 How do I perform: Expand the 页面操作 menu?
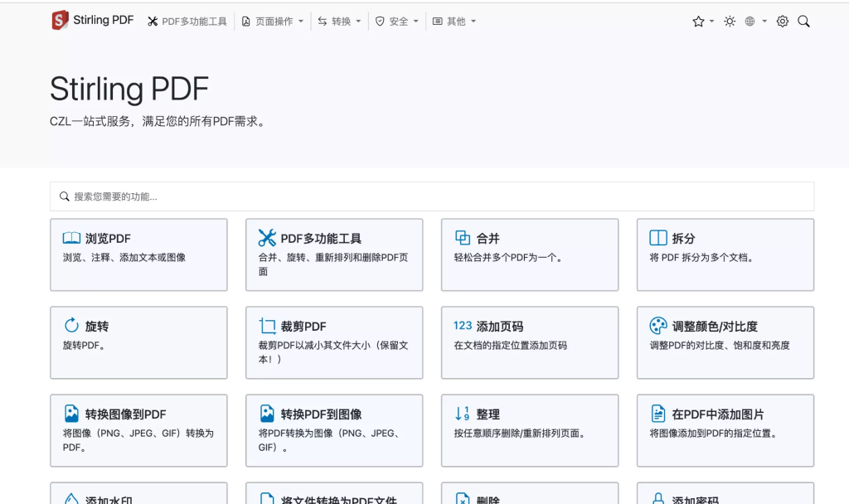coord(274,21)
